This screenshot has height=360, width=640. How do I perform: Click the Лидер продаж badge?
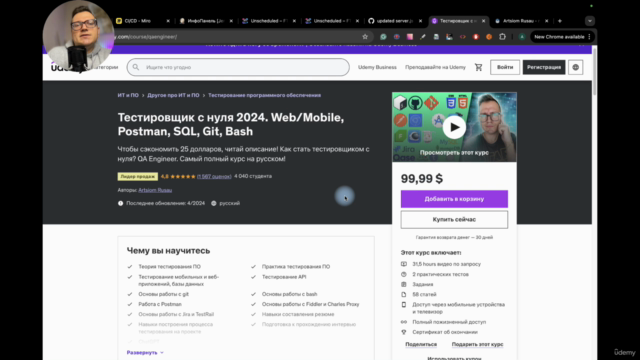(138, 176)
